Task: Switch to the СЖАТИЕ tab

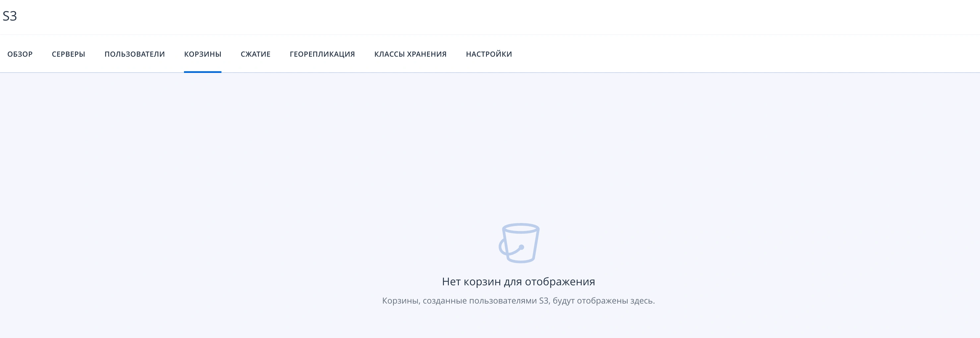Action: [255, 54]
